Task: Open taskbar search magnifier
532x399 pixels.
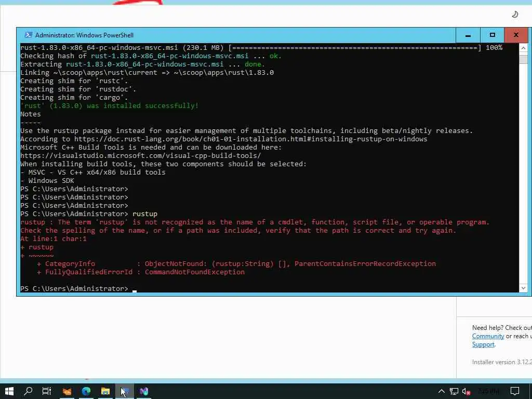Action: click(x=28, y=391)
